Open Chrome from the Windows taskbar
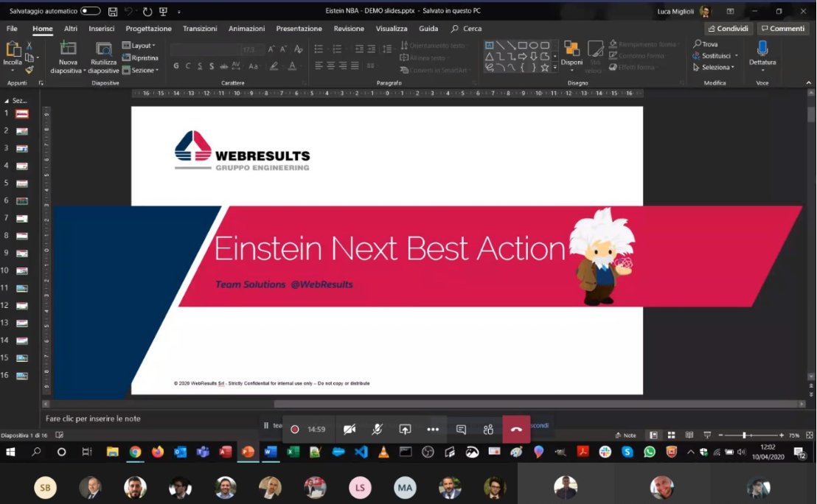The width and height of the screenshot is (817, 504). click(x=135, y=452)
